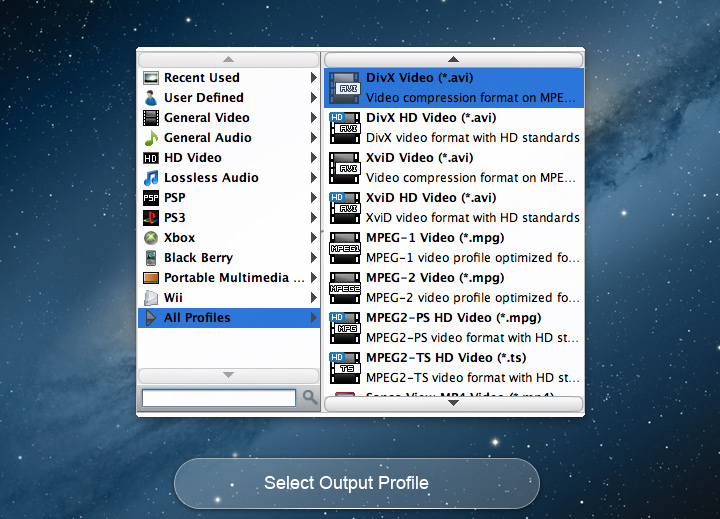Expand the Recent Used submenu arrow
Image resolution: width=720 pixels, height=519 pixels.
(314, 78)
